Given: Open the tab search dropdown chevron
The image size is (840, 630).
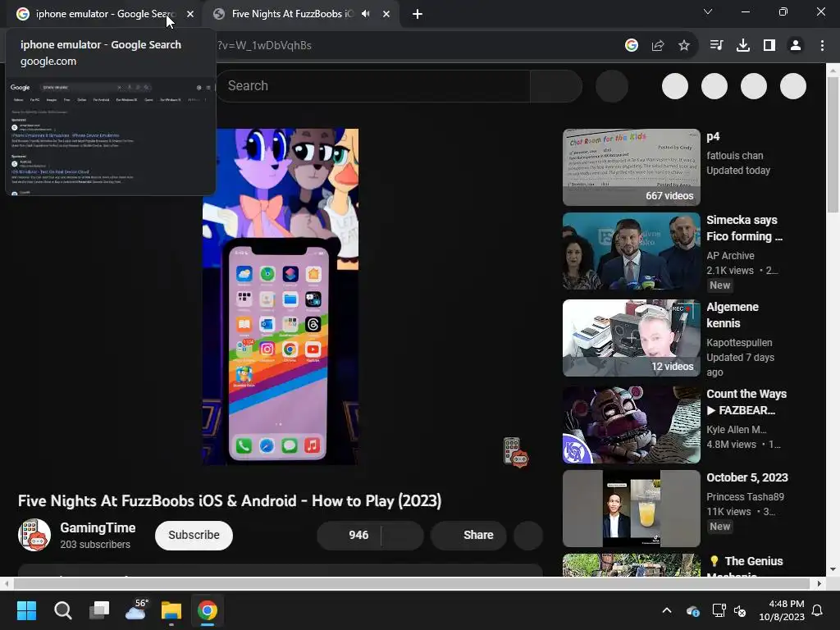Looking at the screenshot, I should (x=708, y=11).
